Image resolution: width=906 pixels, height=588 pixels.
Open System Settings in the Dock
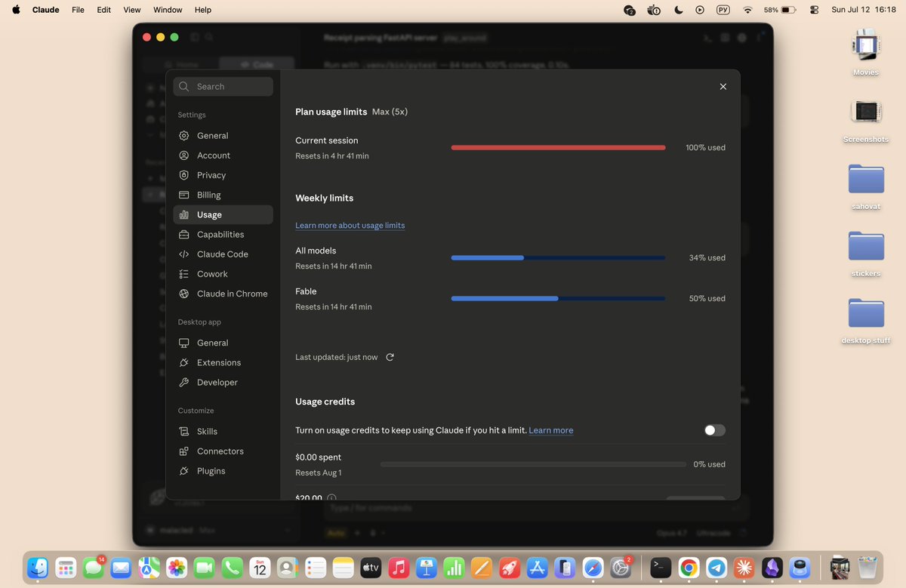(x=621, y=568)
